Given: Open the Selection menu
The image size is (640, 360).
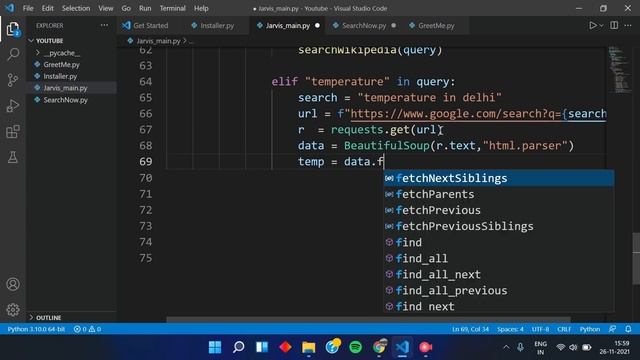Looking at the screenshot, I should tap(76, 8).
